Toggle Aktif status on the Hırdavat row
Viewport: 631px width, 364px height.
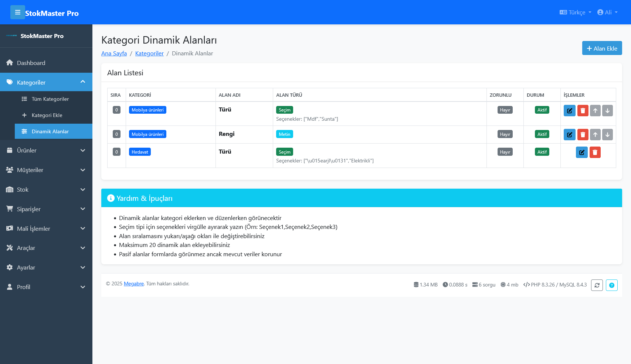[x=542, y=152]
